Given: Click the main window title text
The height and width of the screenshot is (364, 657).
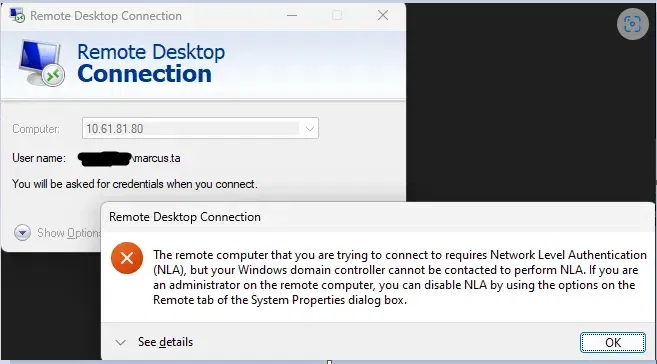Looking at the screenshot, I should (106, 16).
